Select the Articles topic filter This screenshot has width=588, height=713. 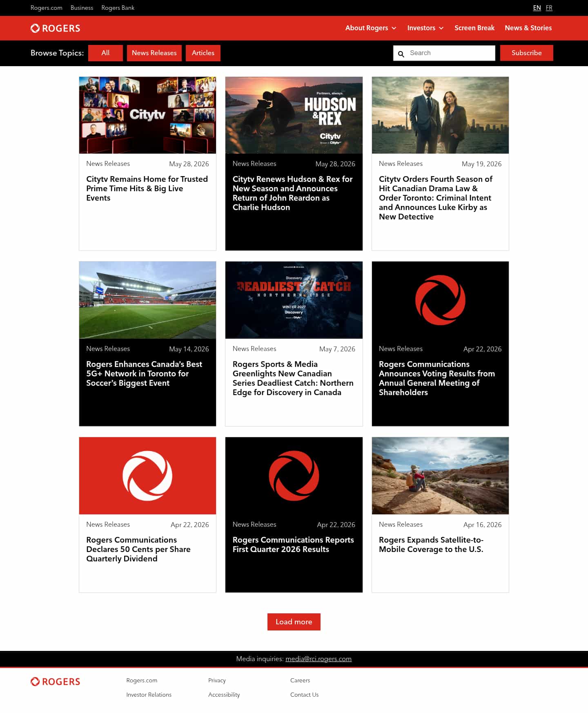[203, 53]
